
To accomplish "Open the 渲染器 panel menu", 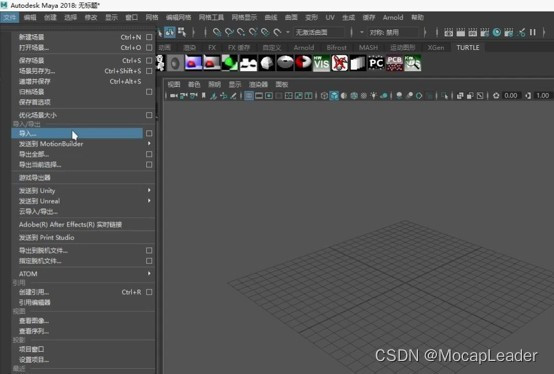I will 258,84.
